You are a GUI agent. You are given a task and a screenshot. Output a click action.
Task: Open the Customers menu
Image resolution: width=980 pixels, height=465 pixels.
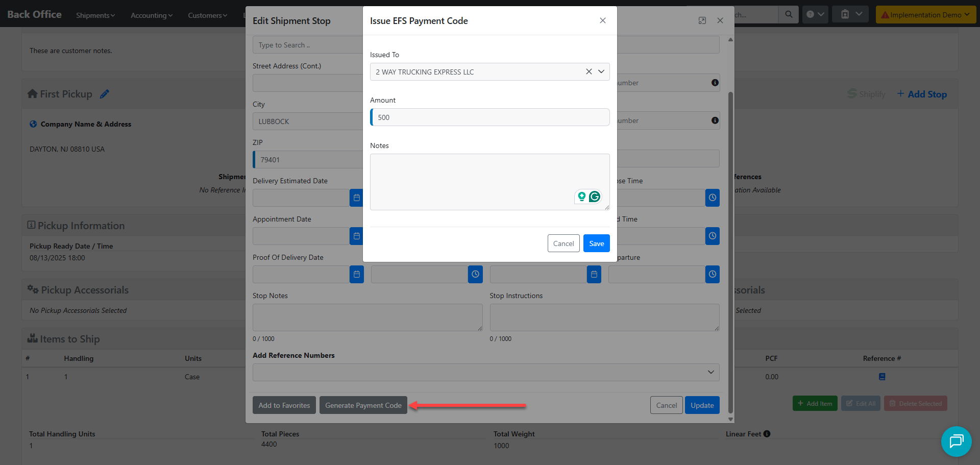(207, 15)
